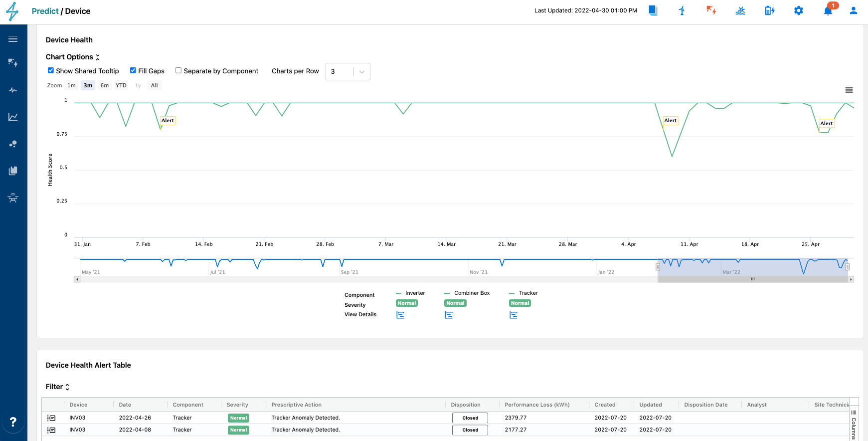This screenshot has height=441, width=868.
Task: Click Normal severity badge under Combiner Box
Action: (x=455, y=303)
